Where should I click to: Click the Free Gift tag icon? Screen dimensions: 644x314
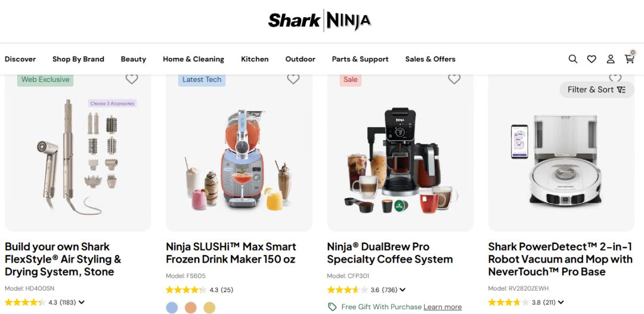pos(332,307)
